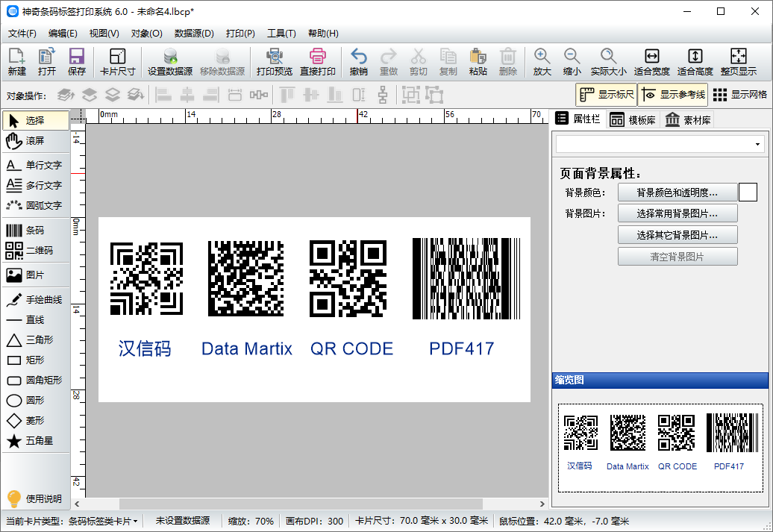Open the 卡片尺寸 card size settings
Screen dimensions: 773x532
tap(117, 62)
